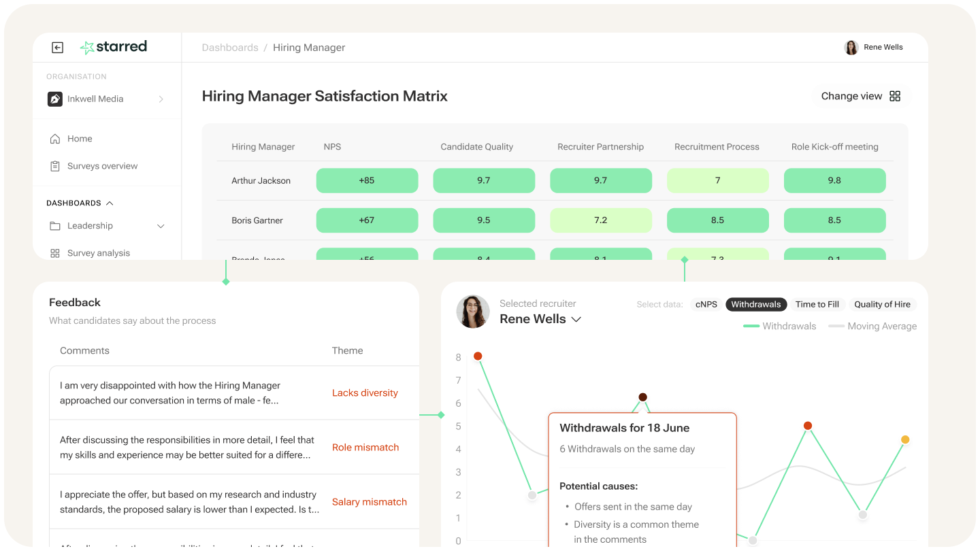Select Arthur Jackson row name

coord(261,181)
